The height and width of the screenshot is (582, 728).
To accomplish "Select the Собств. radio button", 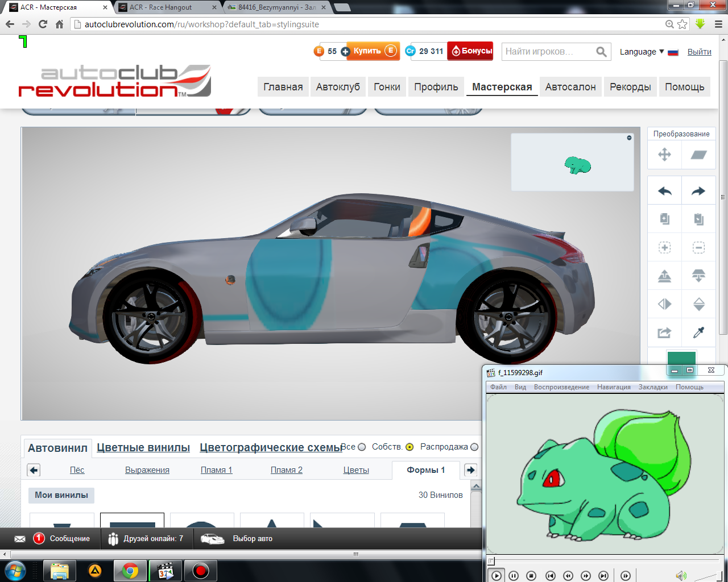I will point(409,447).
